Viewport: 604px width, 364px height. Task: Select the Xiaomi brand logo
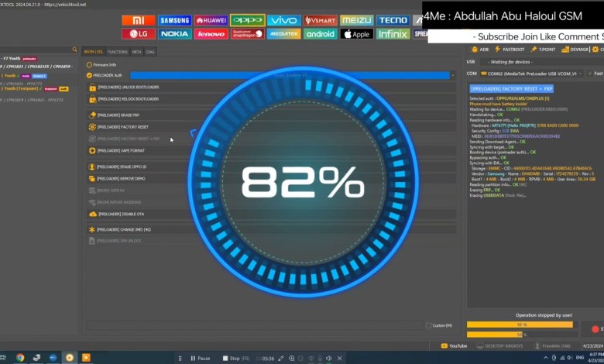(138, 20)
